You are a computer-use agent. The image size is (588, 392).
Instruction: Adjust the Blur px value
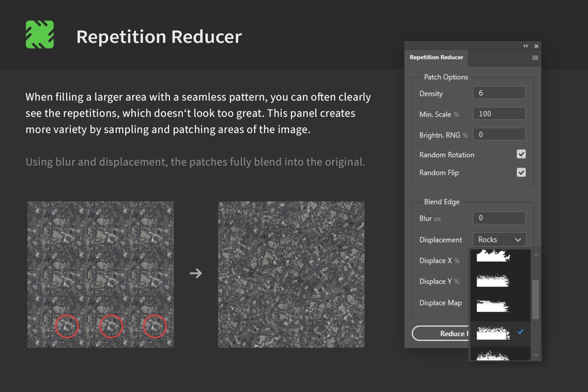pyautogui.click(x=499, y=218)
